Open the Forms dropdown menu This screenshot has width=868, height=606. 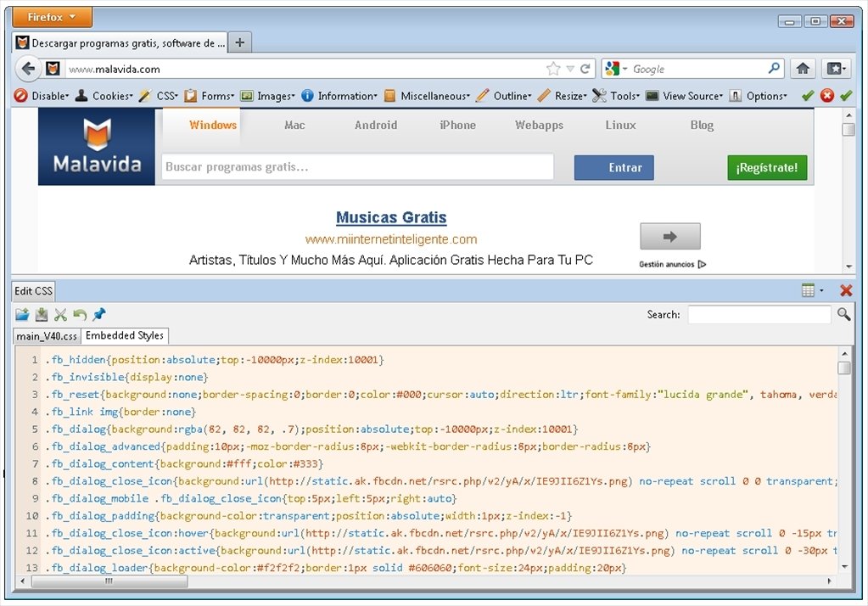tap(210, 96)
